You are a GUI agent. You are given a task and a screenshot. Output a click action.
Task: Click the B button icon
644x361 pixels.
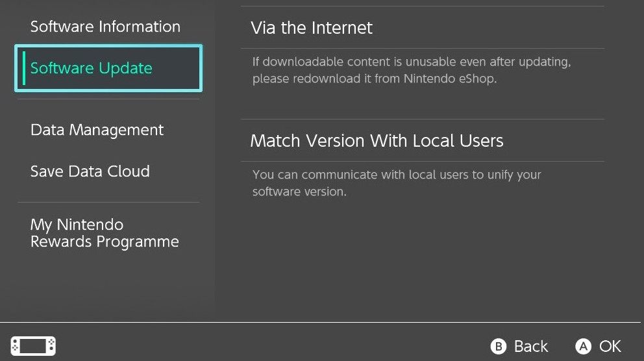click(499, 347)
